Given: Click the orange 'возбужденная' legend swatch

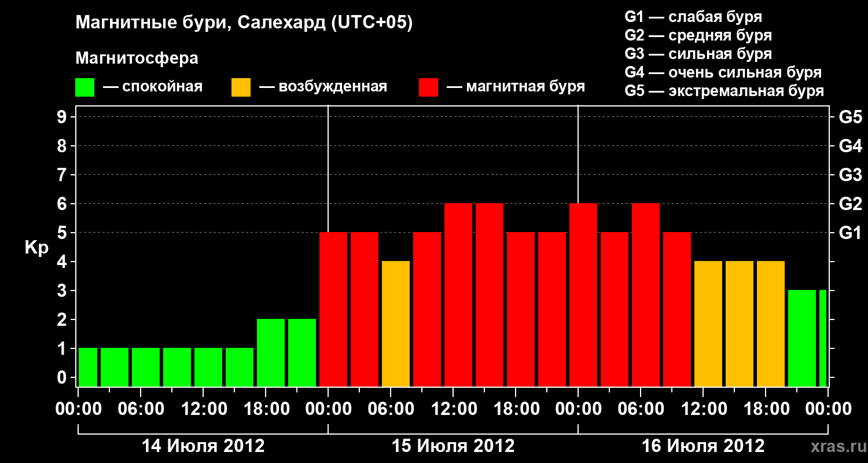Looking at the screenshot, I should click(241, 87).
